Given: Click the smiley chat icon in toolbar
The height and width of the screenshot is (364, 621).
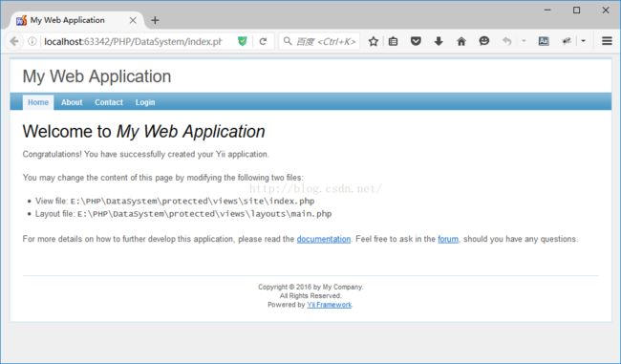Looking at the screenshot, I should 484,41.
